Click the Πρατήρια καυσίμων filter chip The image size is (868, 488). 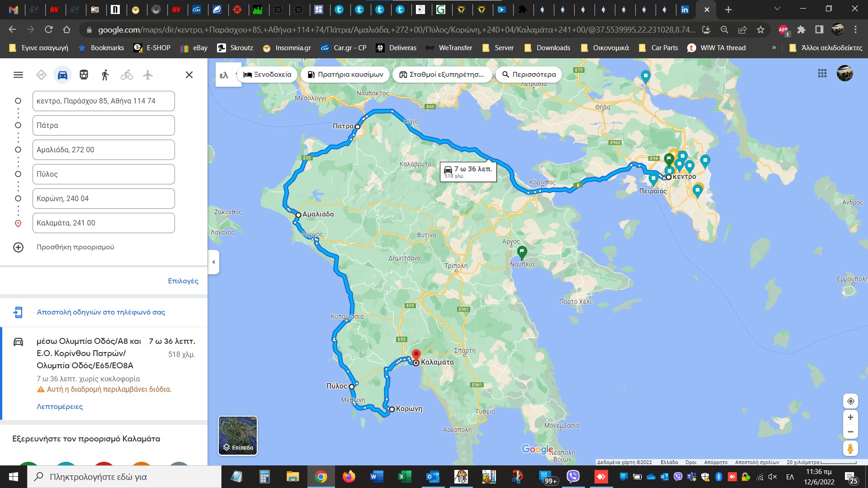pos(345,75)
